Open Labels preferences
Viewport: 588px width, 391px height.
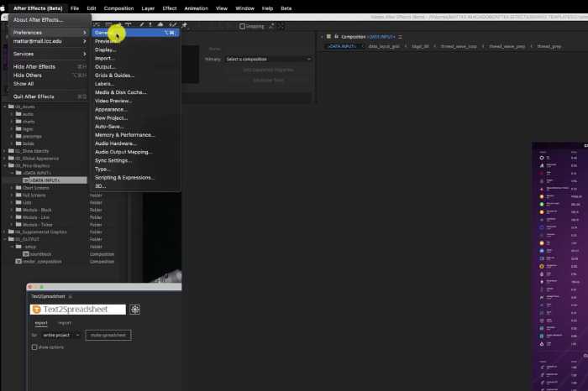[x=136, y=84]
